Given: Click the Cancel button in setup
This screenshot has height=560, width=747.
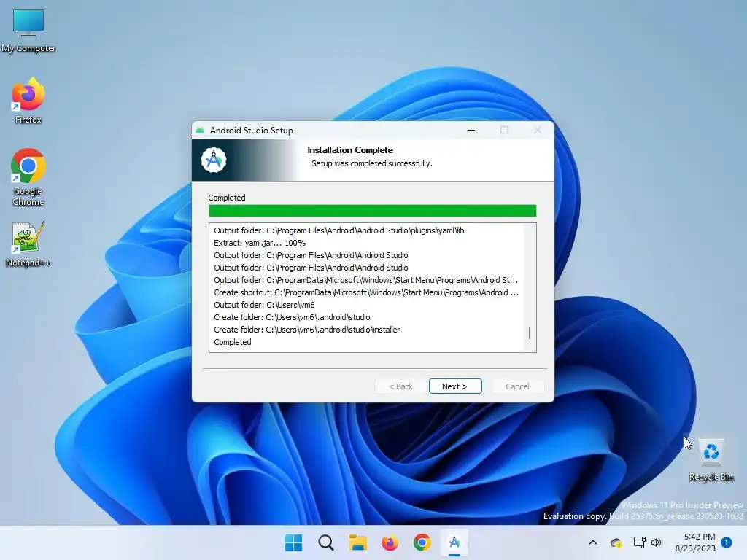Looking at the screenshot, I should point(517,386).
